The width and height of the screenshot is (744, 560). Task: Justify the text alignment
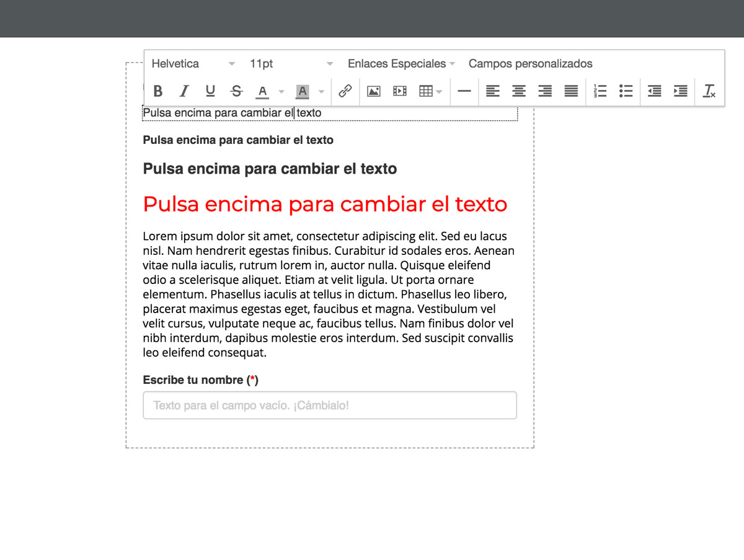coord(571,91)
